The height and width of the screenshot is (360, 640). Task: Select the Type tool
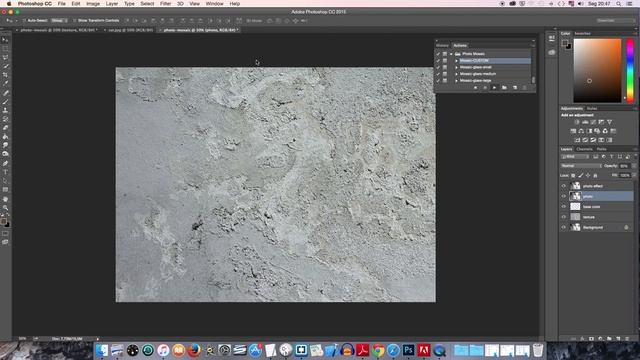5,172
